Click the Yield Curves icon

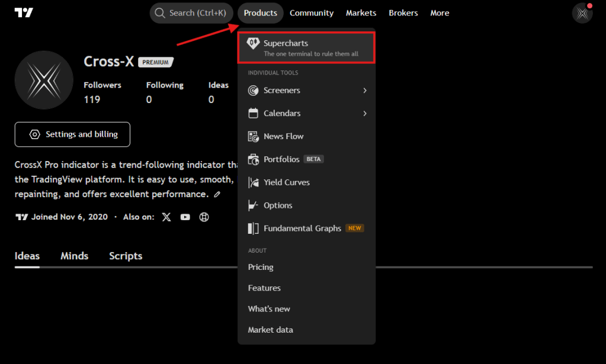coord(253,182)
